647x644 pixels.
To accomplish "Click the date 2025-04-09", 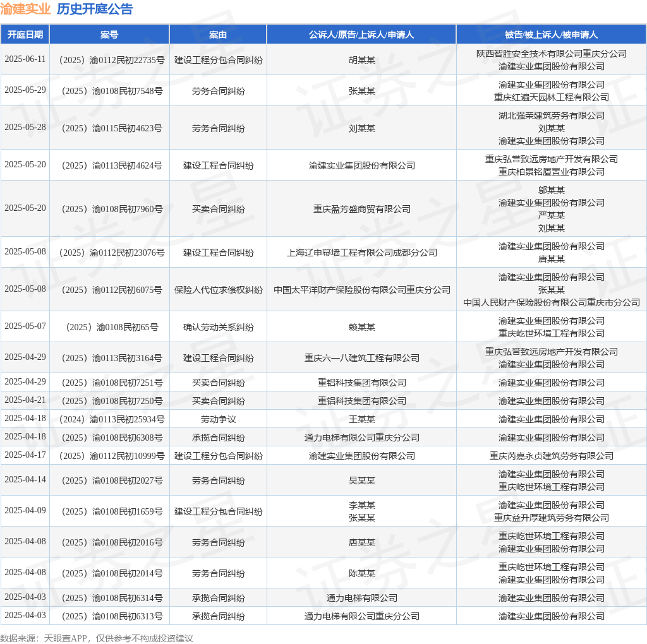I will point(25,510).
